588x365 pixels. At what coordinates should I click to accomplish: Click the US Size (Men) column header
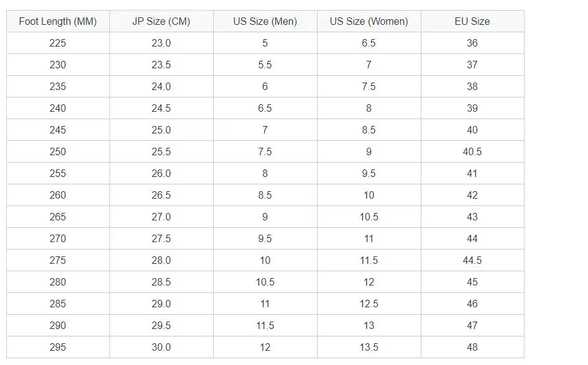tap(265, 21)
